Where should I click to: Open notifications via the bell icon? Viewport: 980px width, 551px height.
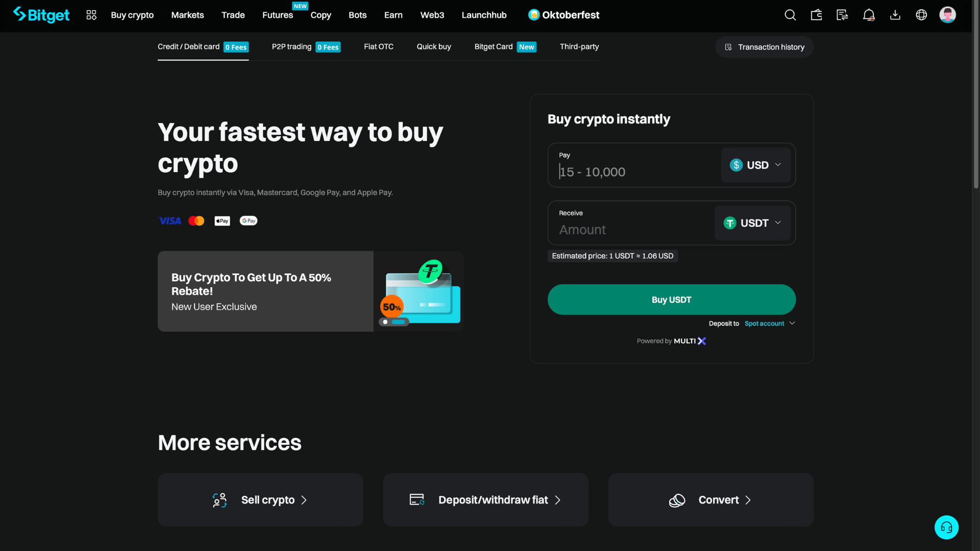point(869,15)
